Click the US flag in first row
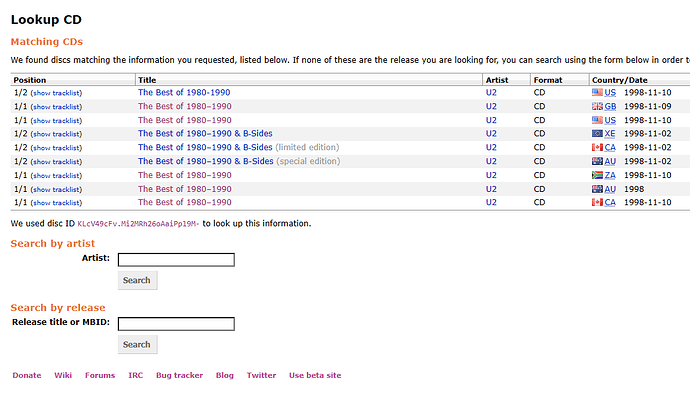 click(597, 92)
